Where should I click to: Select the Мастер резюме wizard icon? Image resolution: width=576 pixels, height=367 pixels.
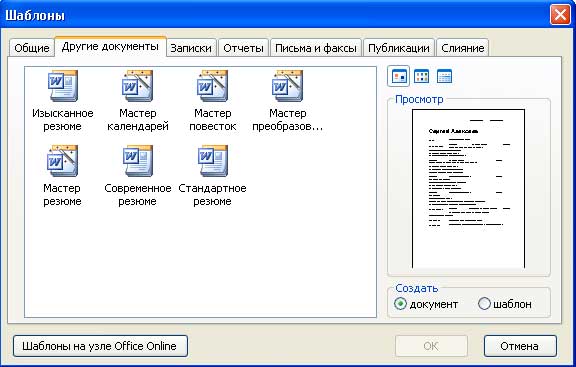point(63,161)
